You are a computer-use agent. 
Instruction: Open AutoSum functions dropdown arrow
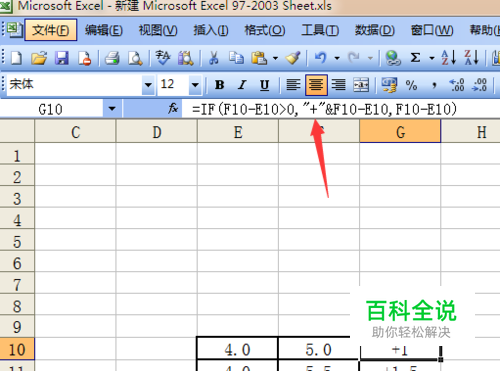pyautogui.click(x=432, y=58)
